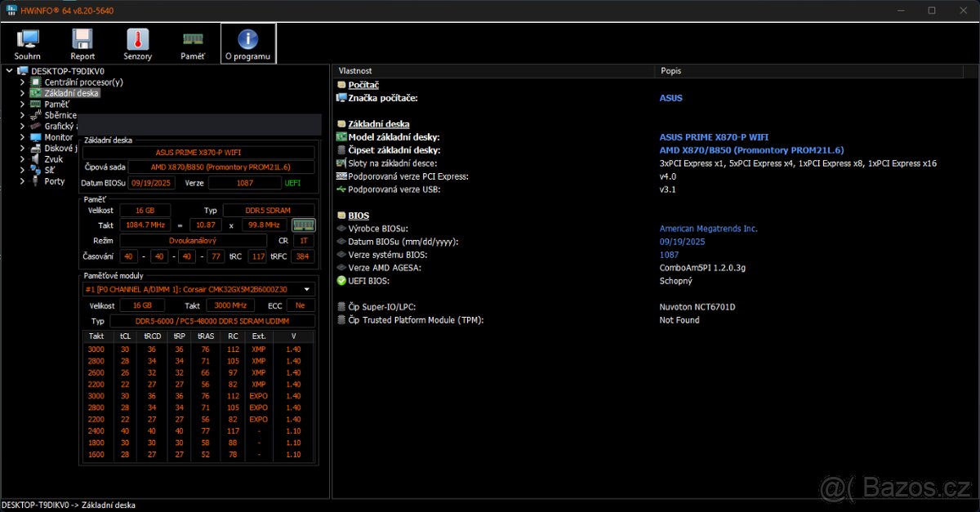
Task: Collapse the DESKTOP-T9DIKV0 root node
Action: pos(9,71)
